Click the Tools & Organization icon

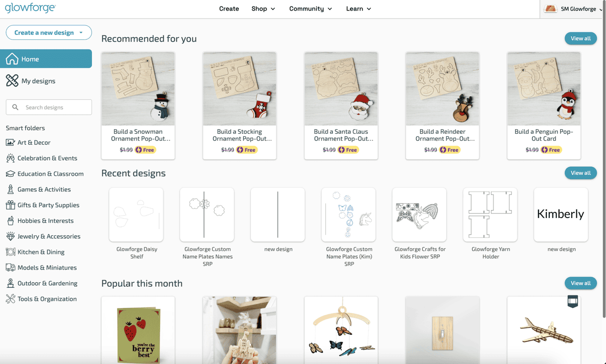click(x=10, y=299)
